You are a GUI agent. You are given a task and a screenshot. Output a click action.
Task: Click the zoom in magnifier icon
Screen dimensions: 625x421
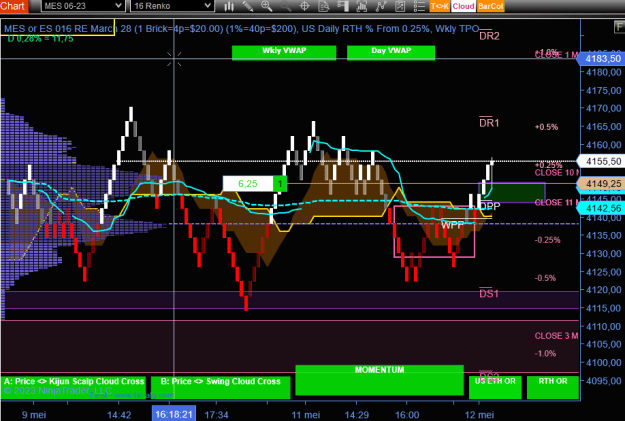click(x=266, y=6)
